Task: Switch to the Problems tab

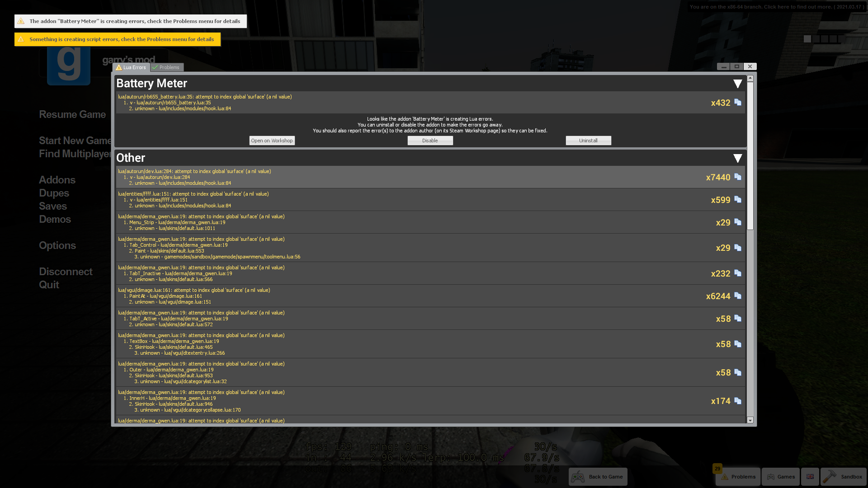Action: coord(168,67)
